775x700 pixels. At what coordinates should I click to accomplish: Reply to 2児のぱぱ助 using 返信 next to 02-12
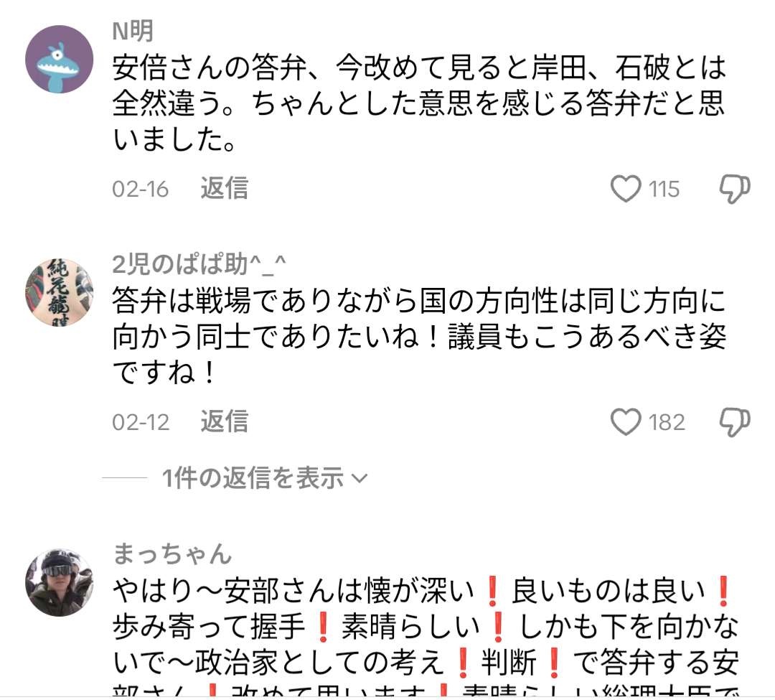tap(225, 421)
